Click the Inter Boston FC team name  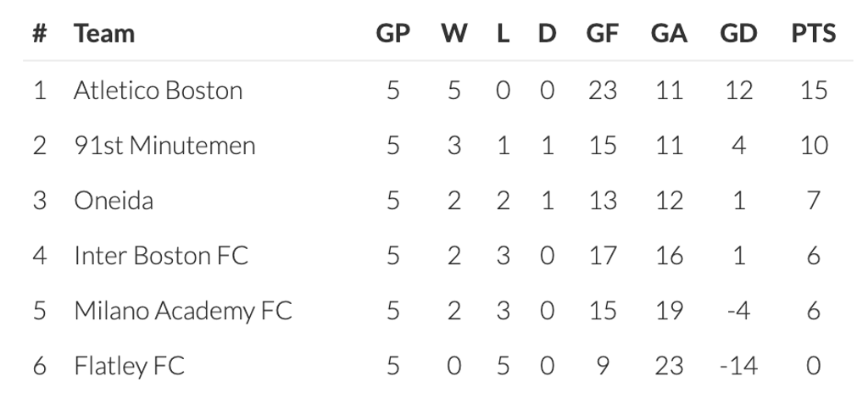[x=161, y=256]
